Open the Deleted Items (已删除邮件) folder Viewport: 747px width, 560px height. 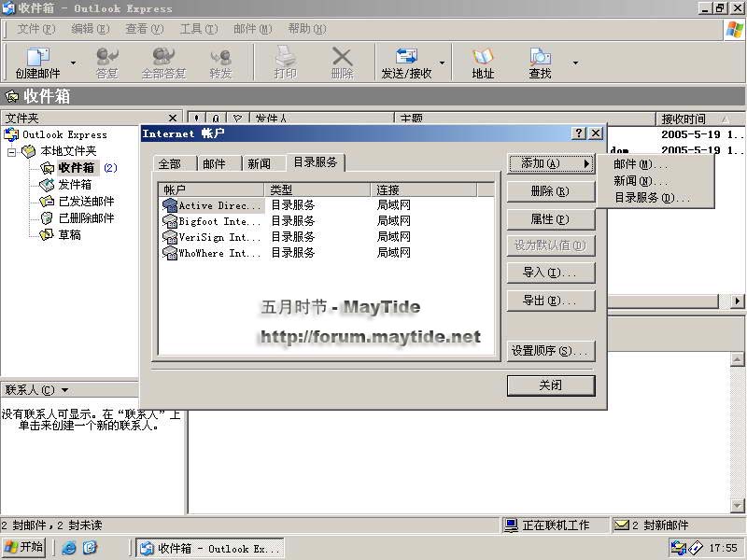pyautogui.click(x=86, y=218)
